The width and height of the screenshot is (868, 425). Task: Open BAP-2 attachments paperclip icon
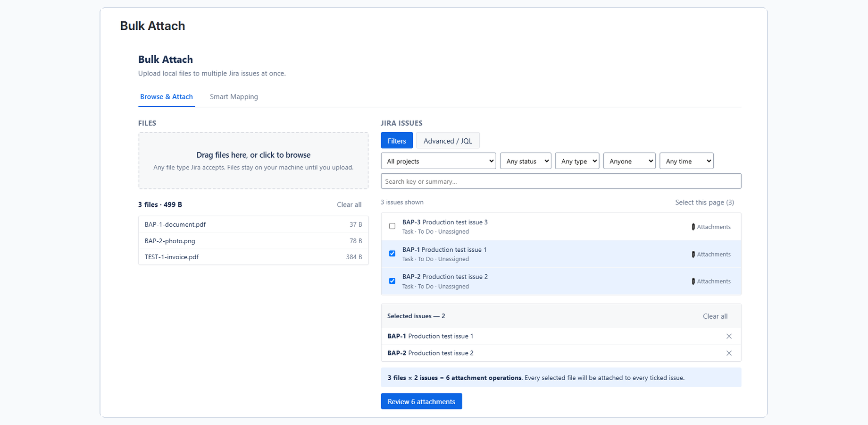click(x=693, y=281)
